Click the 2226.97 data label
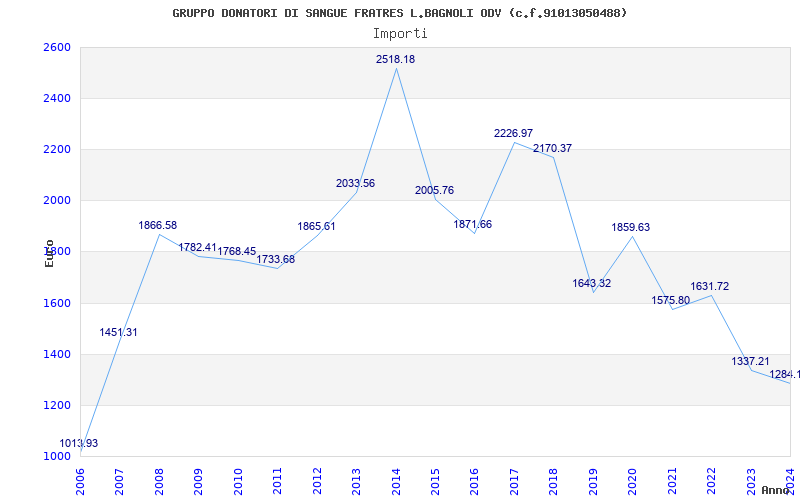 (513, 134)
